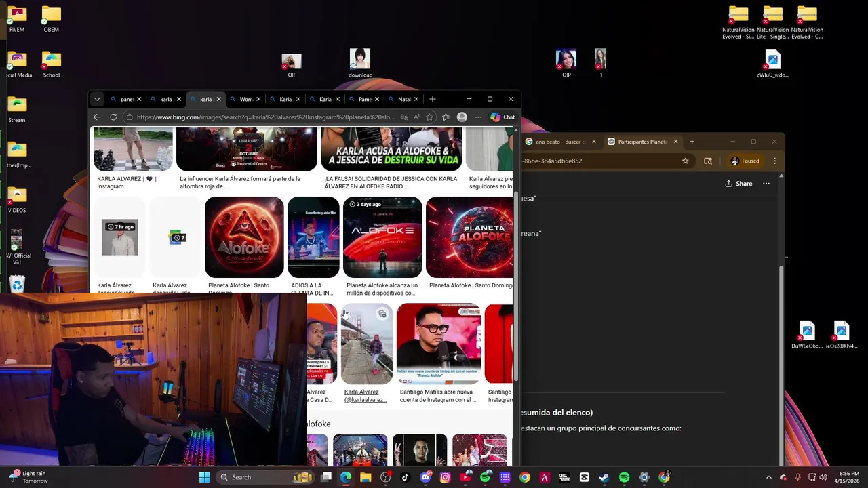Open '2 days ago' Planeta Alofoke thumbnail
Screen dimensions: 868x488
[x=382, y=237]
